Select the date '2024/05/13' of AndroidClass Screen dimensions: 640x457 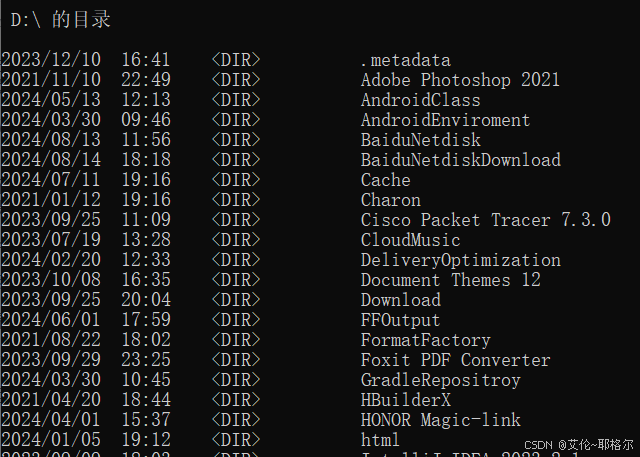pos(51,100)
